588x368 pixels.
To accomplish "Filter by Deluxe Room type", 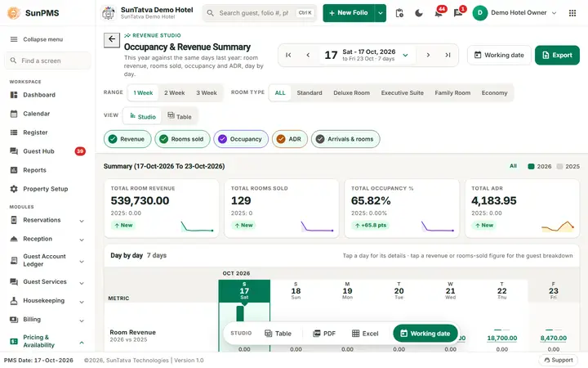I will tap(351, 92).
